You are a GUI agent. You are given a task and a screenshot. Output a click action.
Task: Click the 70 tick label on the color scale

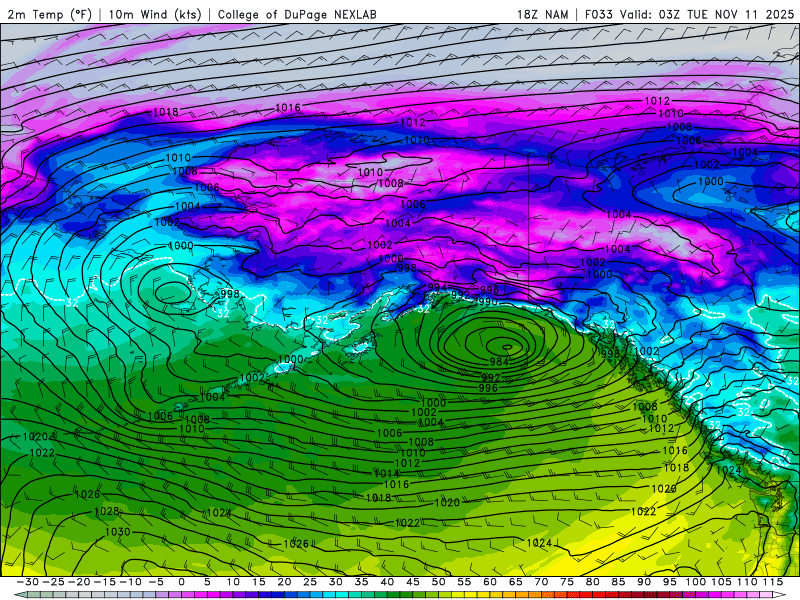(541, 582)
